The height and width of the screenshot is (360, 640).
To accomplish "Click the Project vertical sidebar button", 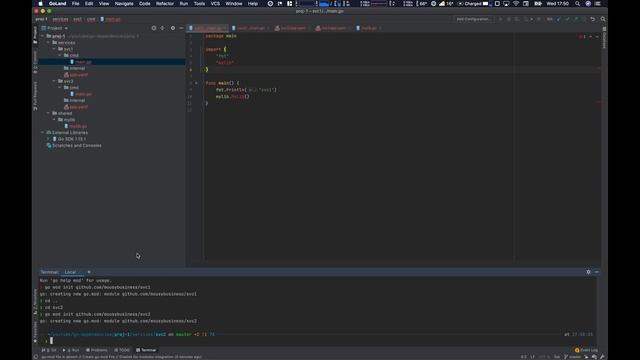I will point(35,35).
